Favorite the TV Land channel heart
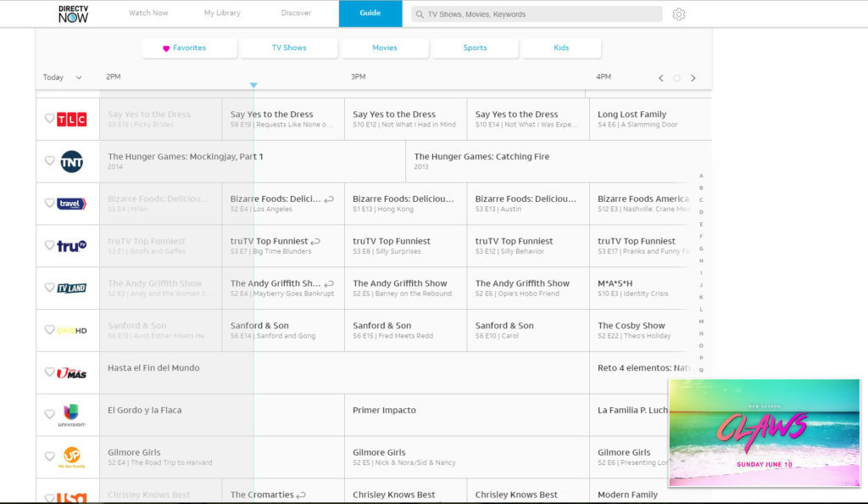Viewport: 868px width, 504px height. coord(49,287)
